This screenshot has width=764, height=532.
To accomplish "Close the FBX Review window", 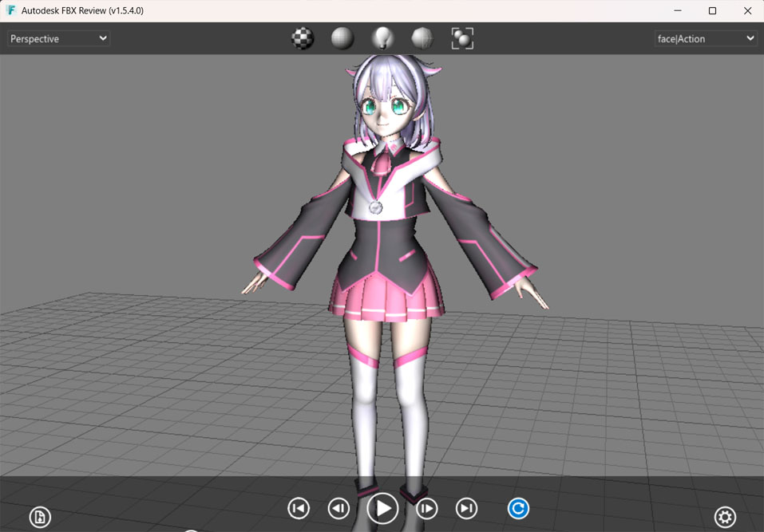I will 747,10.
